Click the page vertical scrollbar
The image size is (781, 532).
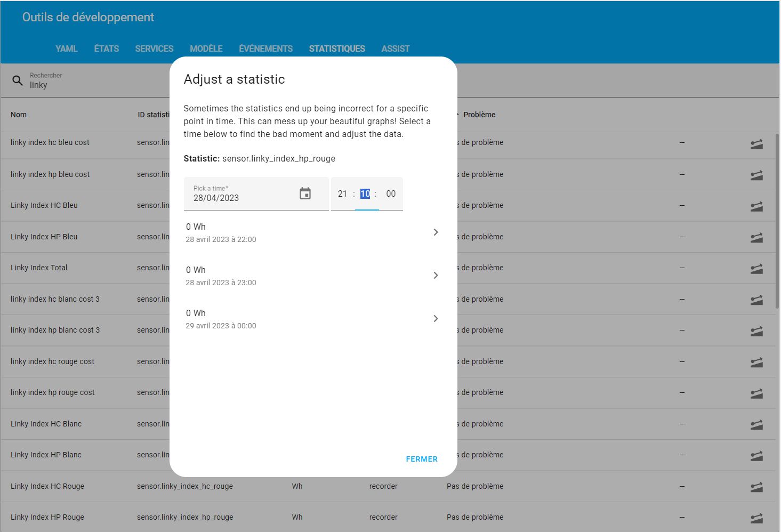coord(778,221)
